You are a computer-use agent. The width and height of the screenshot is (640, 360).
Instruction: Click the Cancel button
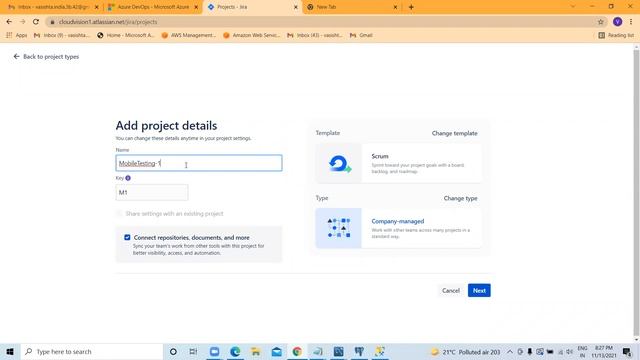451,290
